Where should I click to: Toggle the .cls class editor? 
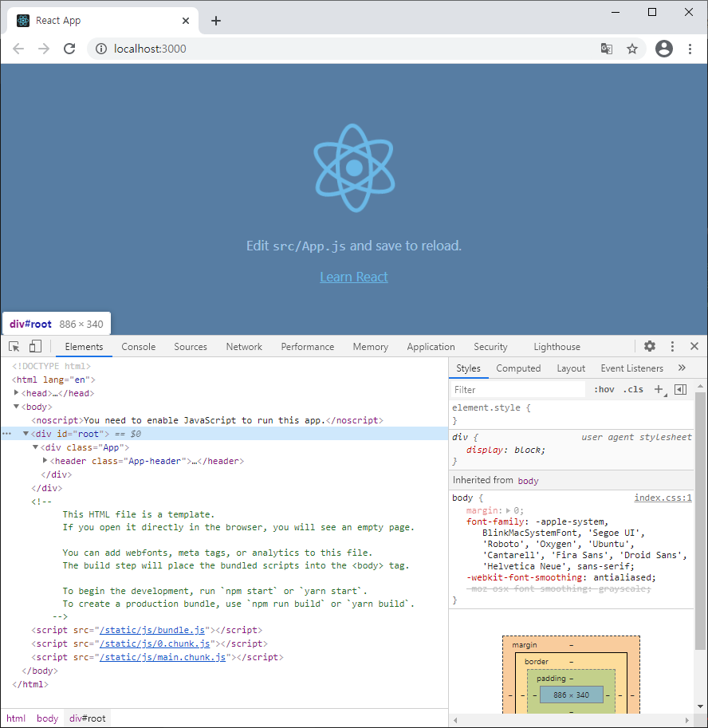click(x=633, y=390)
